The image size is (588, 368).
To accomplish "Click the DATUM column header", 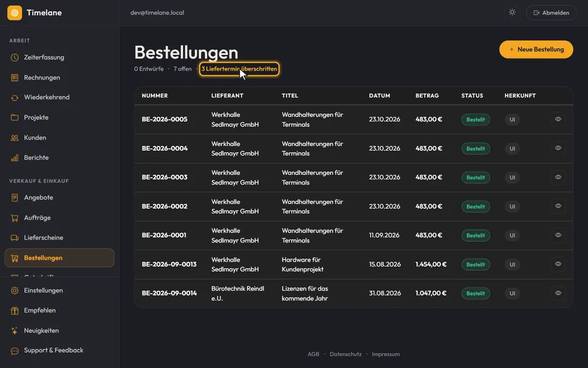I will point(380,96).
